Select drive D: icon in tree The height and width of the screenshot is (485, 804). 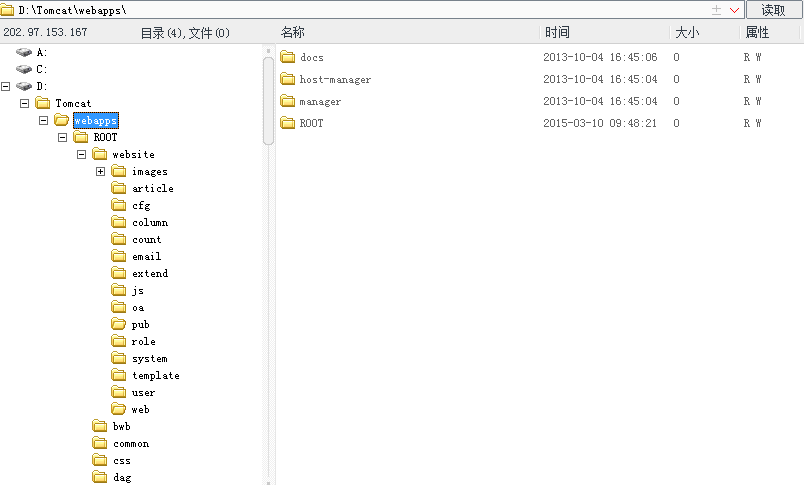(24, 86)
